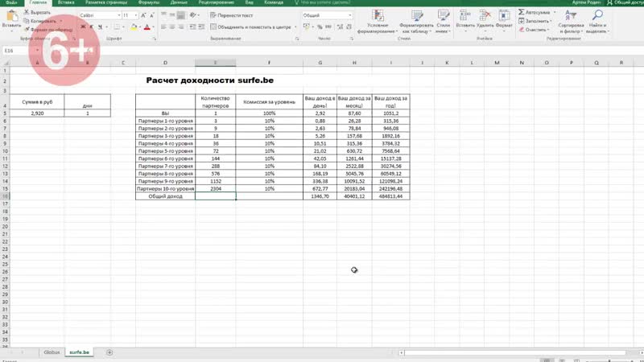Click the text orientation icon

pyautogui.click(x=192, y=15)
